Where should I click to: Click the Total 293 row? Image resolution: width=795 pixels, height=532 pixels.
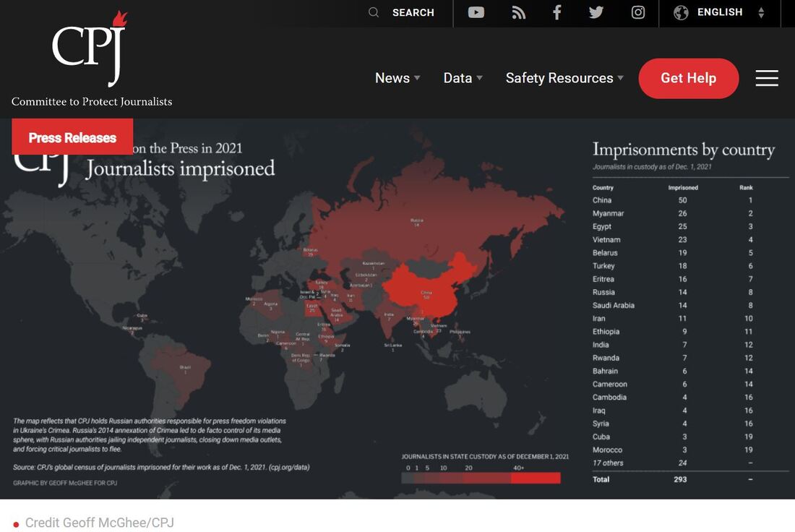coord(674,479)
